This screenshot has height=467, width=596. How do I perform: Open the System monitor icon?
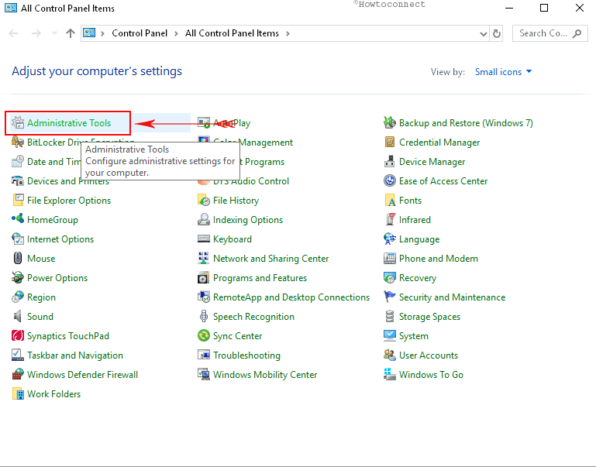(390, 336)
